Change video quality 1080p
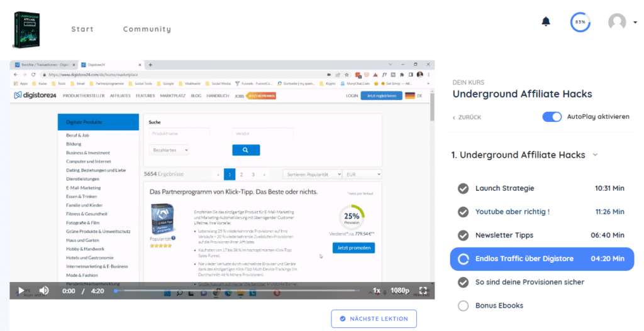Image resolution: width=644 pixels, height=331 pixels. (399, 291)
